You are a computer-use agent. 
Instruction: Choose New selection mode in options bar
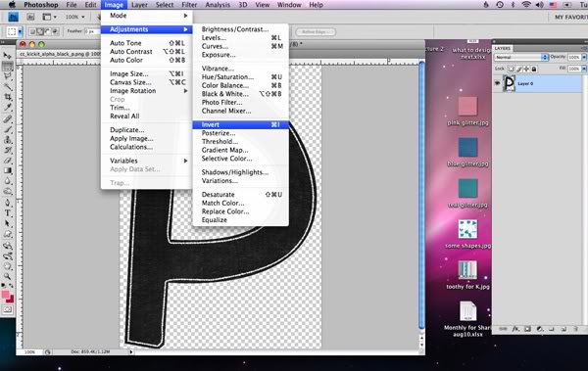[32, 32]
